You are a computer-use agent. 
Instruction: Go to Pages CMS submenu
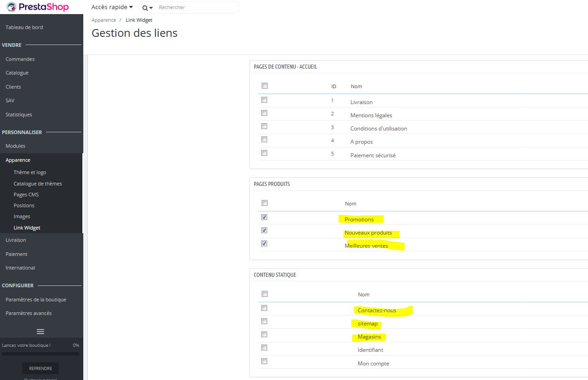(x=26, y=195)
